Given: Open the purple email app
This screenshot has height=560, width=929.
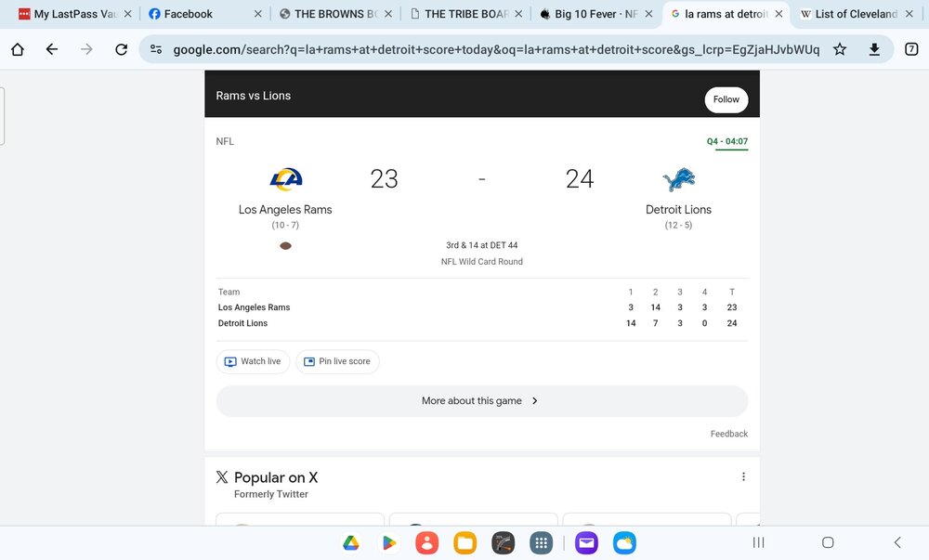Looking at the screenshot, I should [x=586, y=542].
